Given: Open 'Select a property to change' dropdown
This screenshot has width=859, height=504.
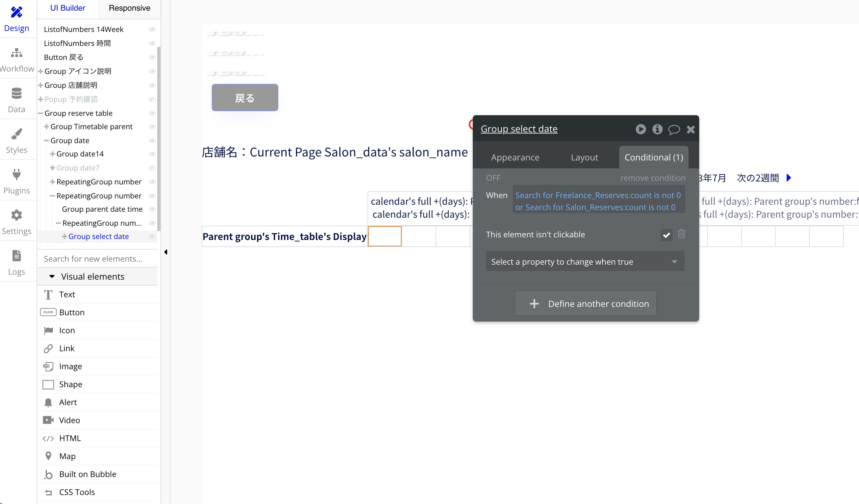Looking at the screenshot, I should coord(585,261).
